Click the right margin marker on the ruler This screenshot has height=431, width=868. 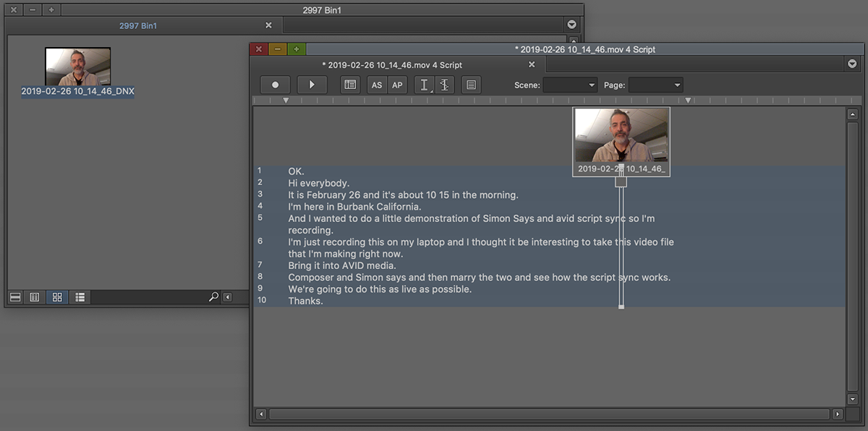pos(689,100)
